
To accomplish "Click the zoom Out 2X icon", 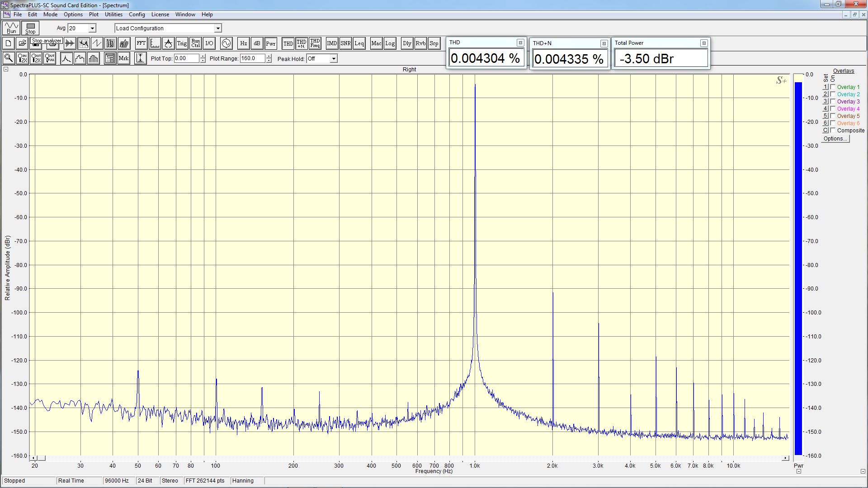I will click(x=36, y=58).
